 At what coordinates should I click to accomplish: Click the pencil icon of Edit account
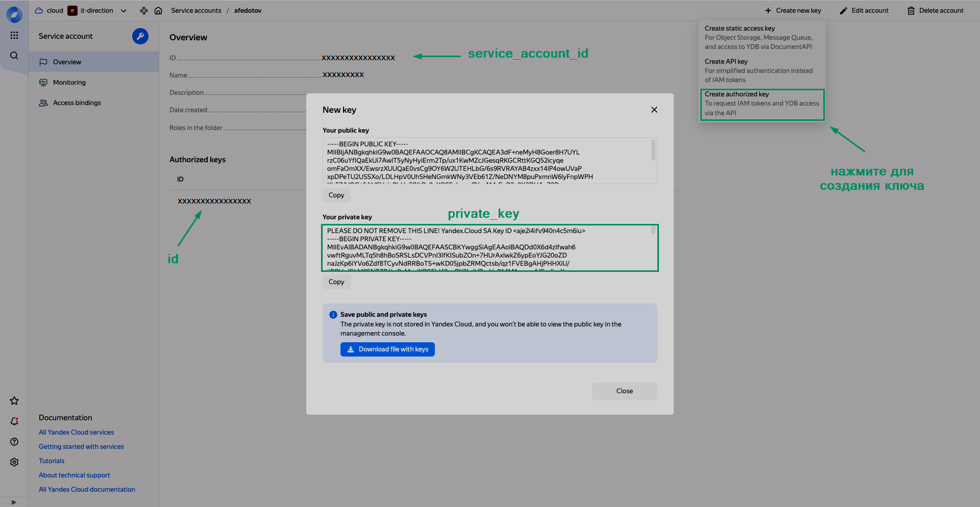click(x=844, y=10)
